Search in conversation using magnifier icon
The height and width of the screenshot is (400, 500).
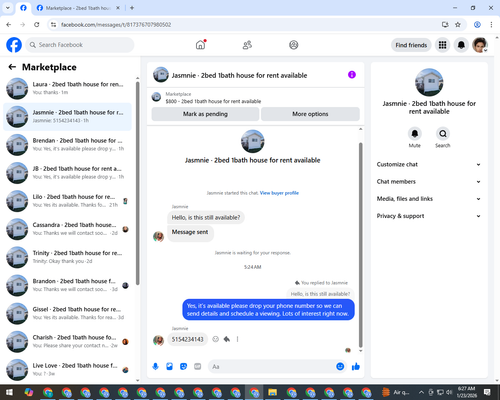[443, 134]
